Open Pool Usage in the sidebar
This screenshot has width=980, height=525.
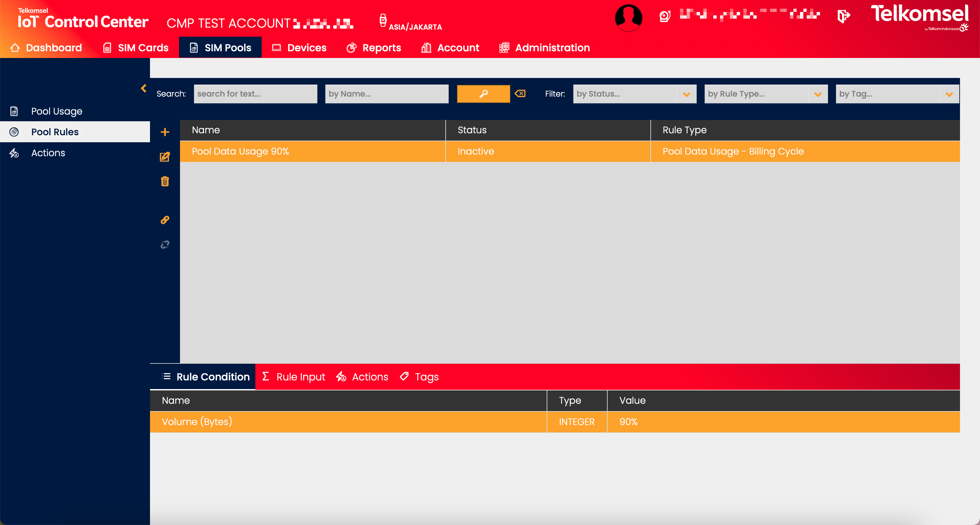click(57, 111)
